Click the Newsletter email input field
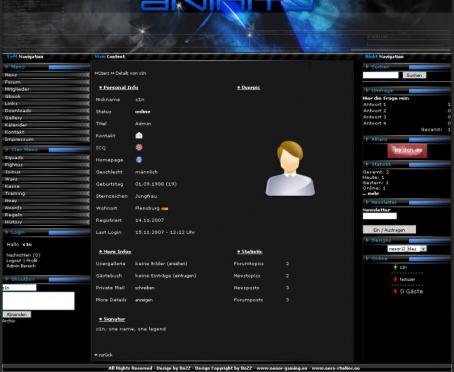This screenshot has width=454, height=372. (x=380, y=216)
